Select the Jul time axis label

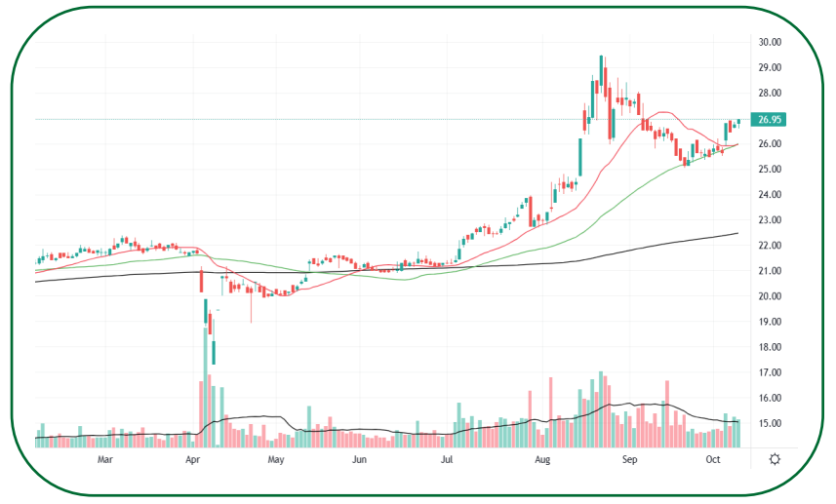pos(447,459)
